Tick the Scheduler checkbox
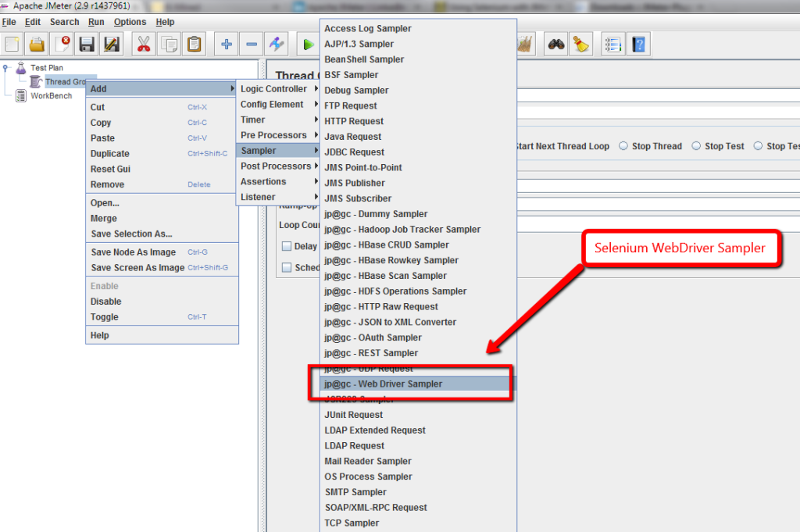 287,267
